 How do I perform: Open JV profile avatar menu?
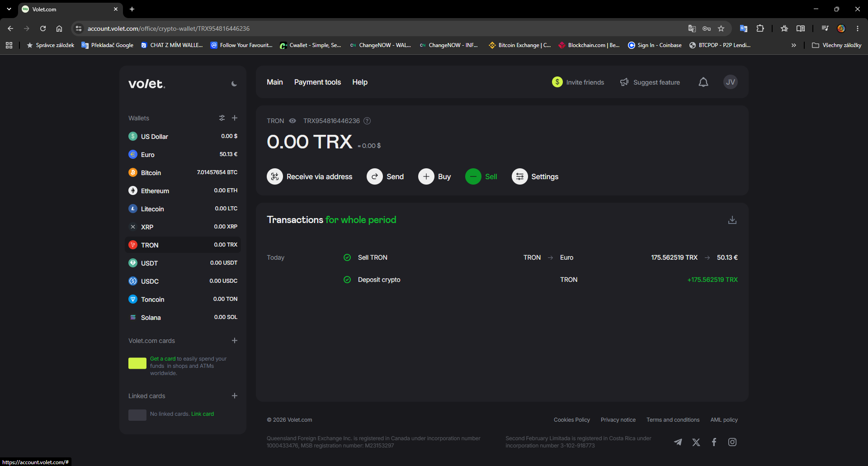[731, 82]
